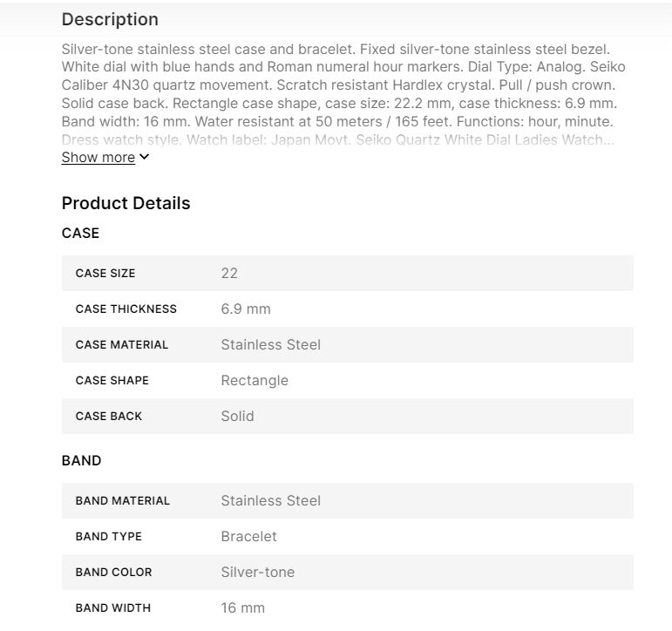
Task: Click the 6.9 mm thickness value
Action: [246, 309]
